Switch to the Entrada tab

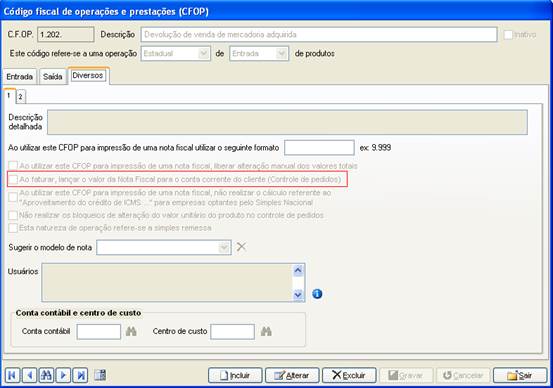(x=19, y=77)
